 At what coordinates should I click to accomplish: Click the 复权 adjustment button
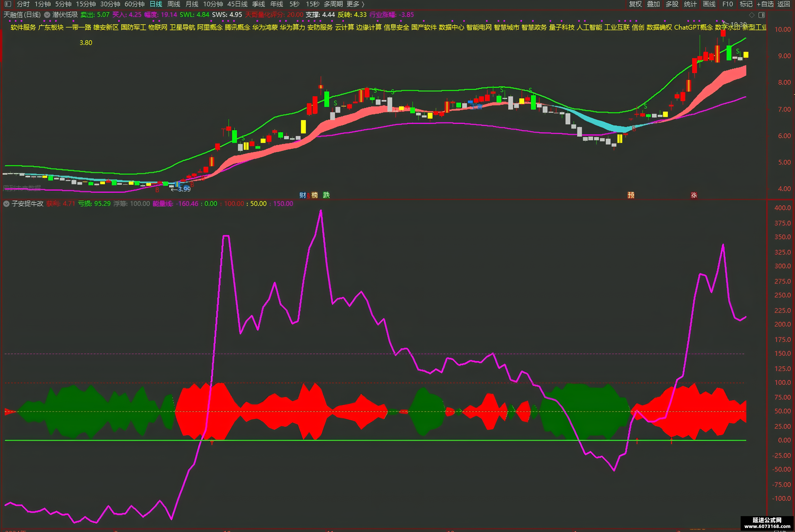pyautogui.click(x=635, y=4)
